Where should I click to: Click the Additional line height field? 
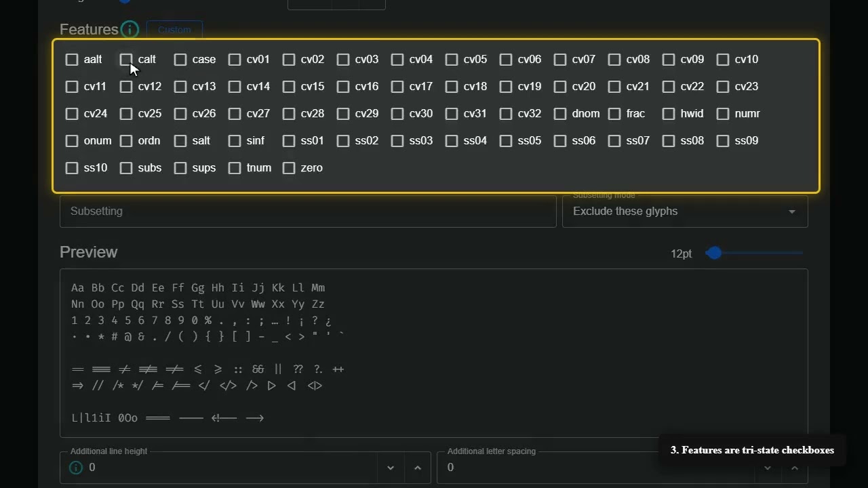245,468
